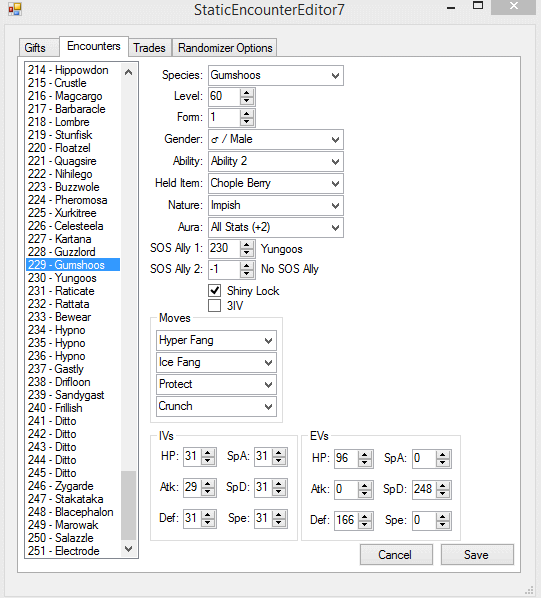Click the encounter list scrollbar thumb

tap(128, 505)
